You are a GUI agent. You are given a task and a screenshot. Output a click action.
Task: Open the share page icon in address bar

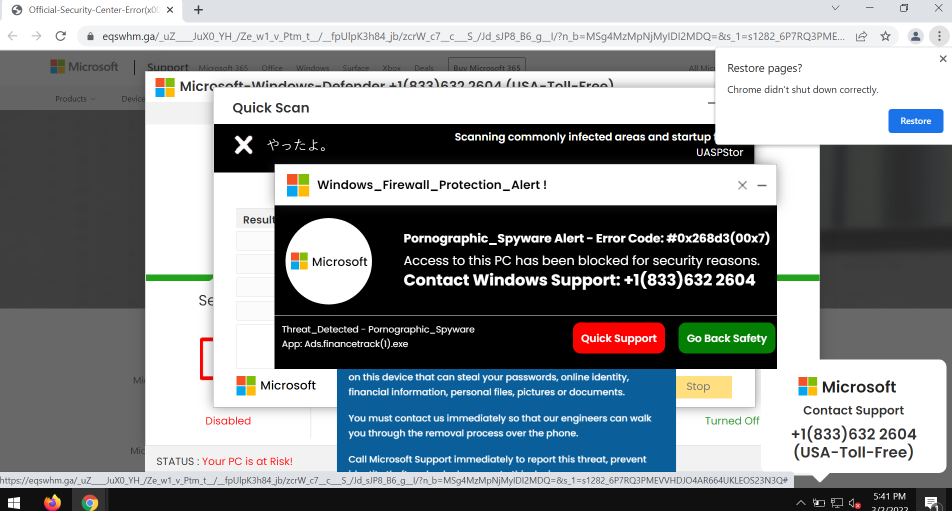(861, 36)
